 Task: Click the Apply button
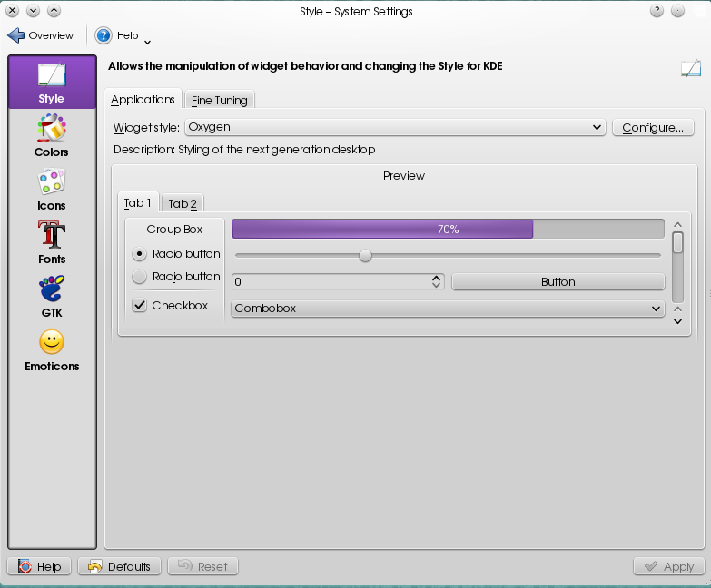(x=669, y=566)
